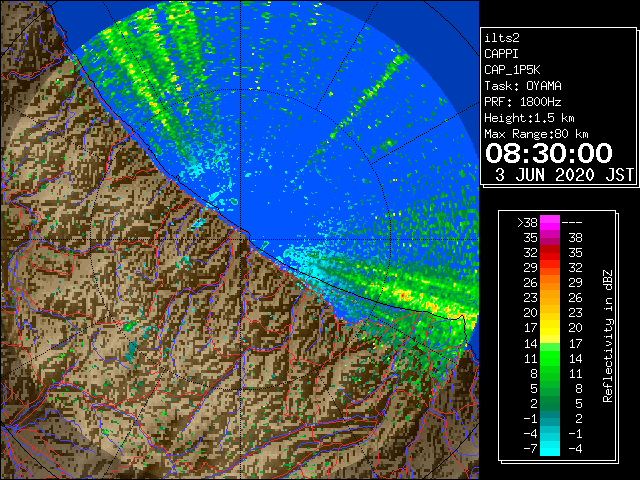Viewport: 640px width, 480px height.
Task: Select the 'CAP_1P5K' text
Action: click(x=512, y=70)
